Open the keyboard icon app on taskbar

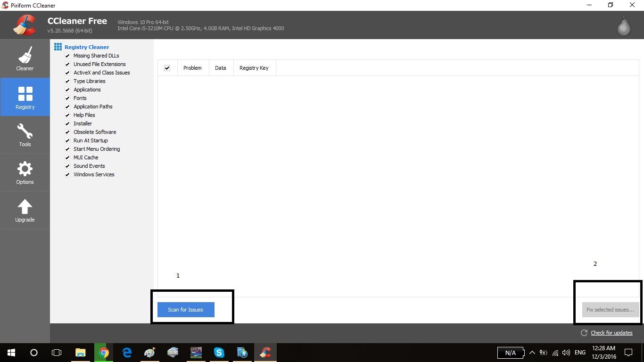pyautogui.click(x=173, y=353)
